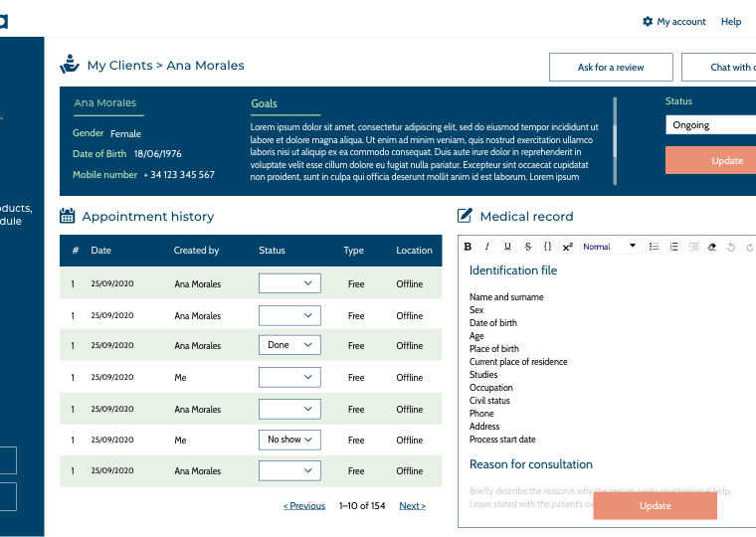
Task: Apply strikethrough in the editor toolbar
Action: tap(527, 247)
